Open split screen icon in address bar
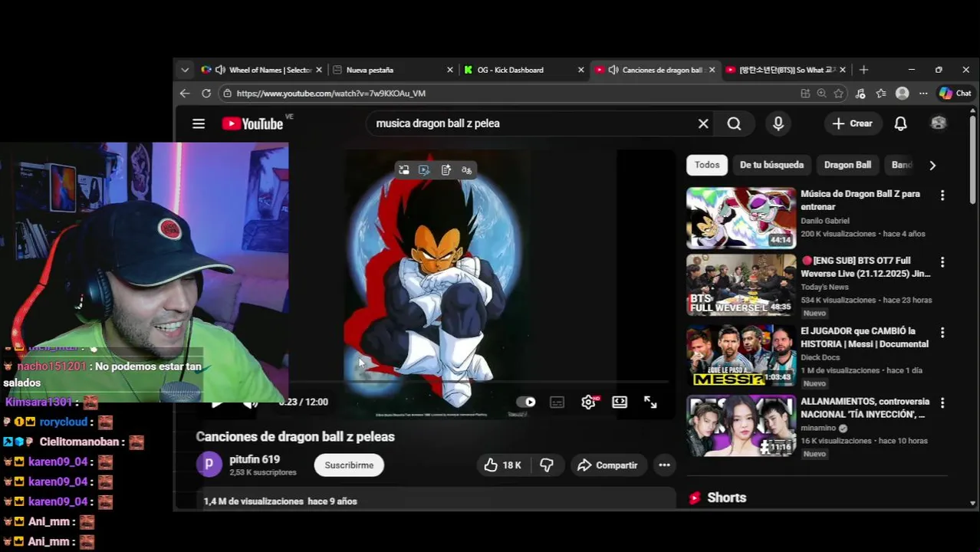The width and height of the screenshot is (980, 552). coord(805,94)
